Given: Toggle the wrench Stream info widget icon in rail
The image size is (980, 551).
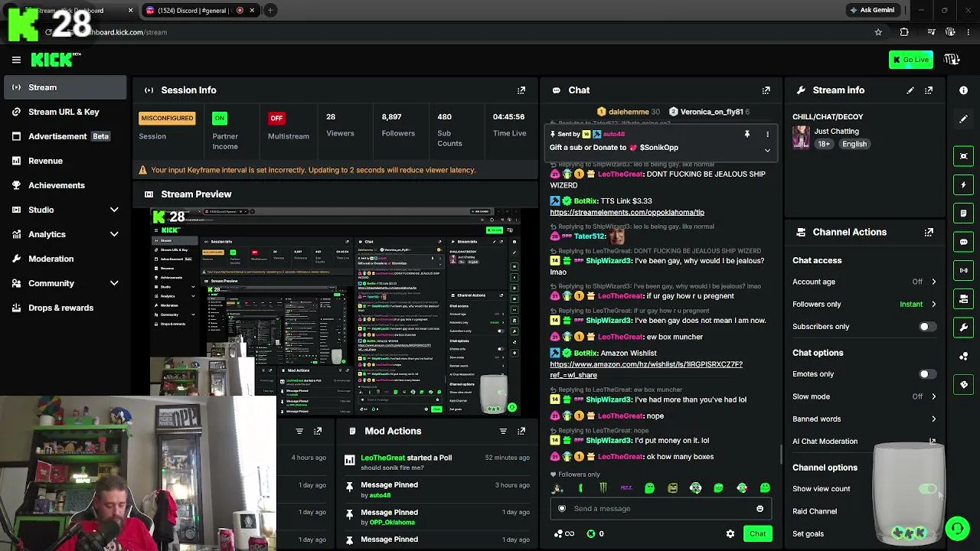Looking at the screenshot, I should coord(964,328).
